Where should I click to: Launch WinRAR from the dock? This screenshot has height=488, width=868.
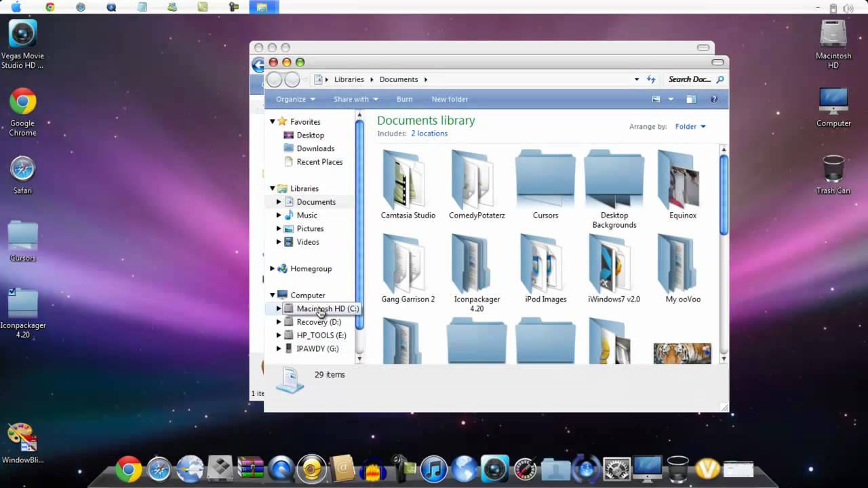251,468
